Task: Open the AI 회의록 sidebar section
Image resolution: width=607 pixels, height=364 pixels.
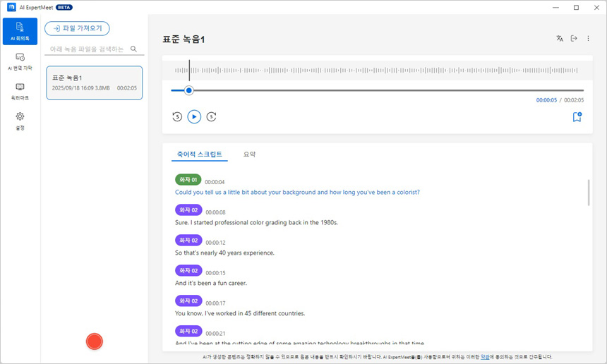Action: pyautogui.click(x=20, y=31)
